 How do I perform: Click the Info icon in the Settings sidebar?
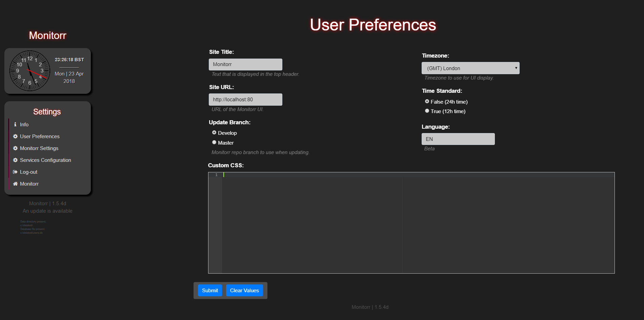(15, 124)
